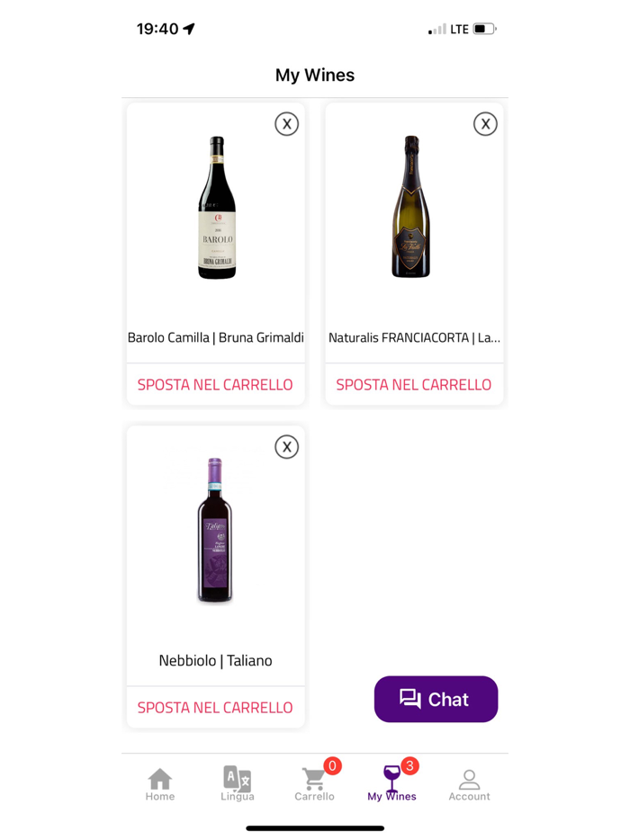Open the Barolo Camilla | Bruna Grimaldi title
The image size is (630, 840).
click(x=216, y=338)
